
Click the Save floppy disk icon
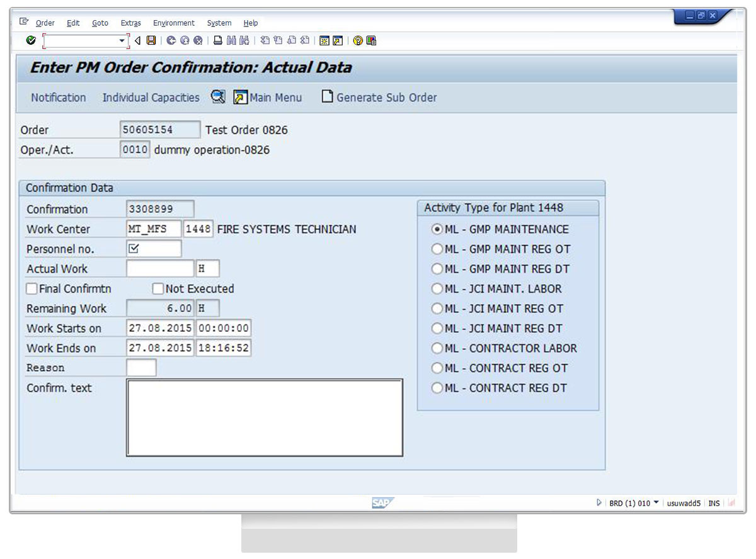[151, 41]
